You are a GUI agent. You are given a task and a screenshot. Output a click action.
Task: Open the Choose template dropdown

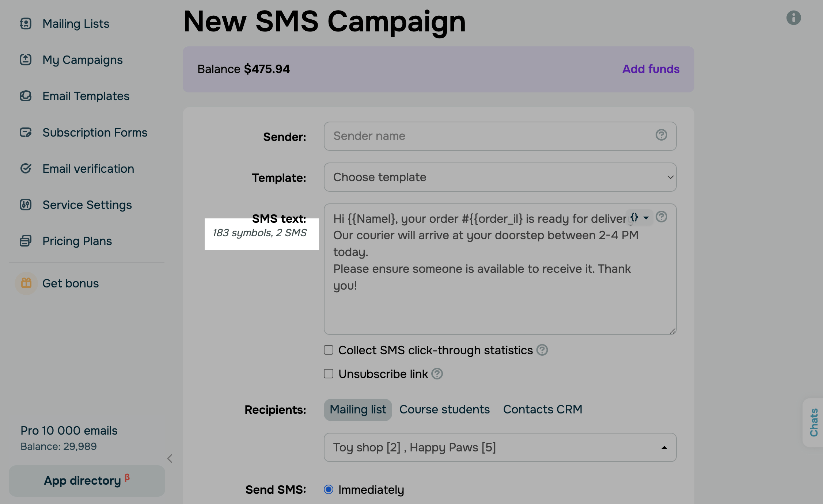(x=500, y=177)
